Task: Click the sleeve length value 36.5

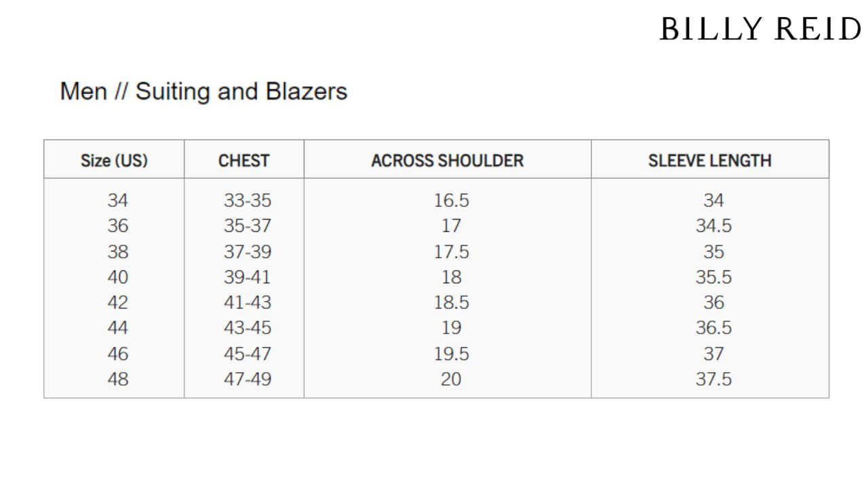Action: coord(713,328)
